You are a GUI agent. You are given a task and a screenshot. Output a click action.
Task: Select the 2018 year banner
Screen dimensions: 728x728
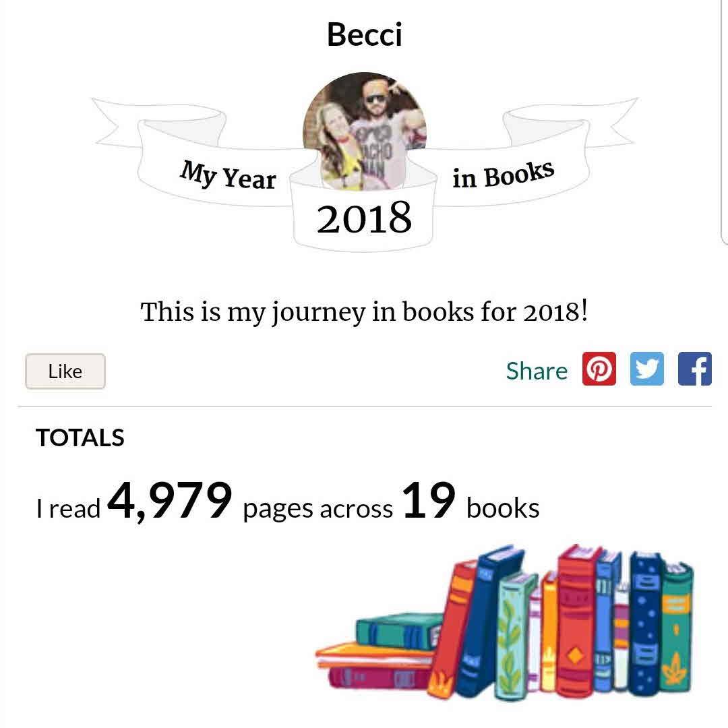pyautogui.click(x=364, y=217)
